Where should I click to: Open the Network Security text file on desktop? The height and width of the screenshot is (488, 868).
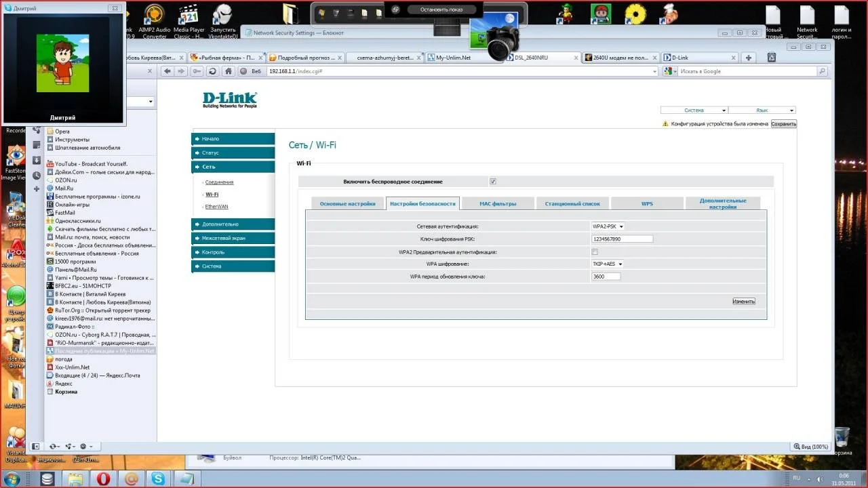807,23
